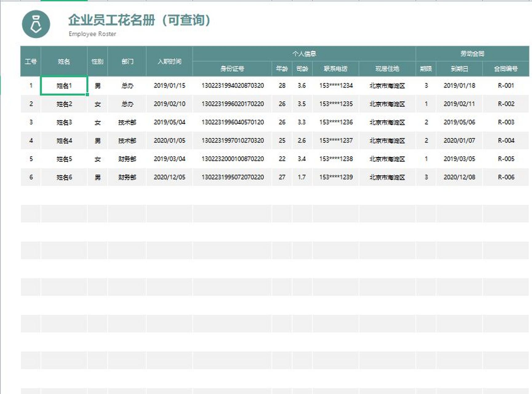Select the 联系电话 column header
The width and height of the screenshot is (532, 394).
click(336, 69)
